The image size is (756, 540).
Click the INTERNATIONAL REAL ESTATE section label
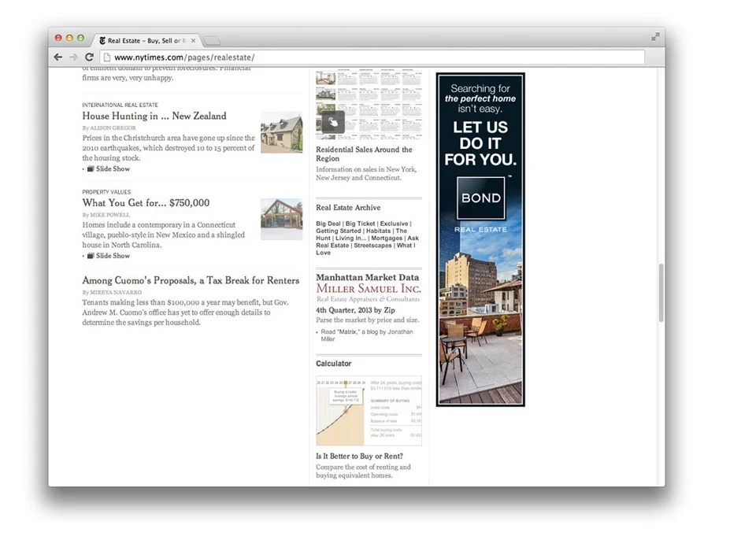click(120, 105)
